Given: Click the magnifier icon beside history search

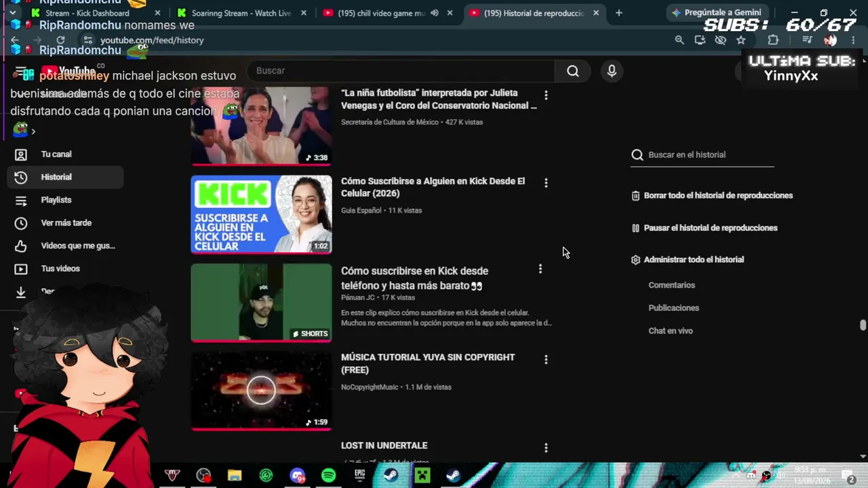Looking at the screenshot, I should point(637,155).
